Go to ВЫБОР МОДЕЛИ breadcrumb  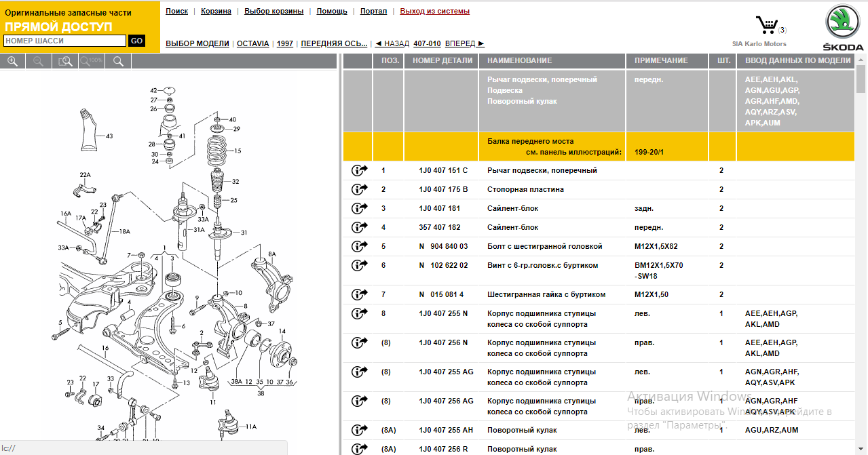[x=197, y=43]
